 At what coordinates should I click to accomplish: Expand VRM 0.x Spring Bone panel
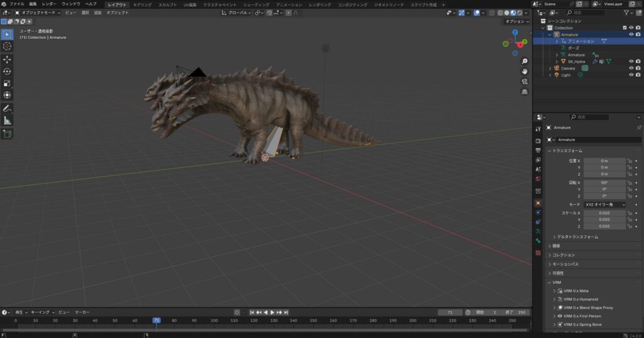point(582,324)
